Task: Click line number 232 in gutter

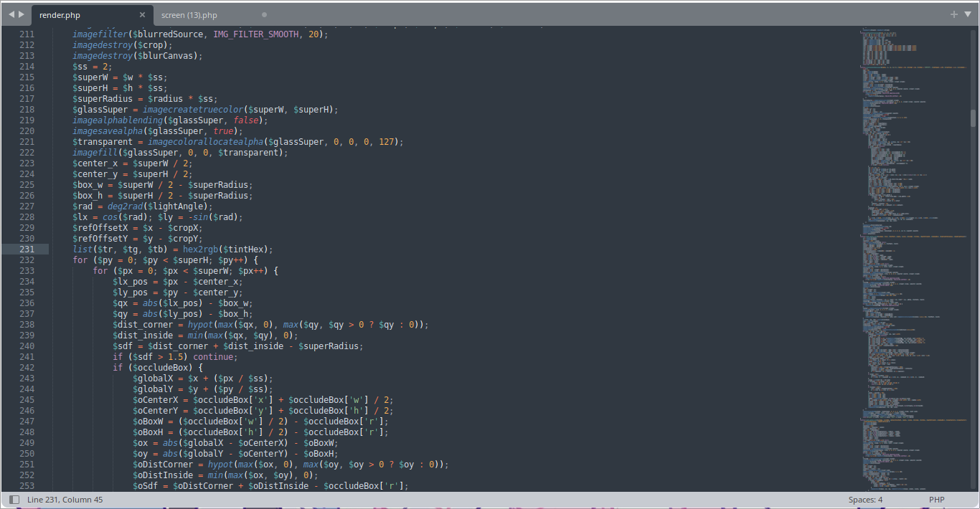Action: (27, 260)
